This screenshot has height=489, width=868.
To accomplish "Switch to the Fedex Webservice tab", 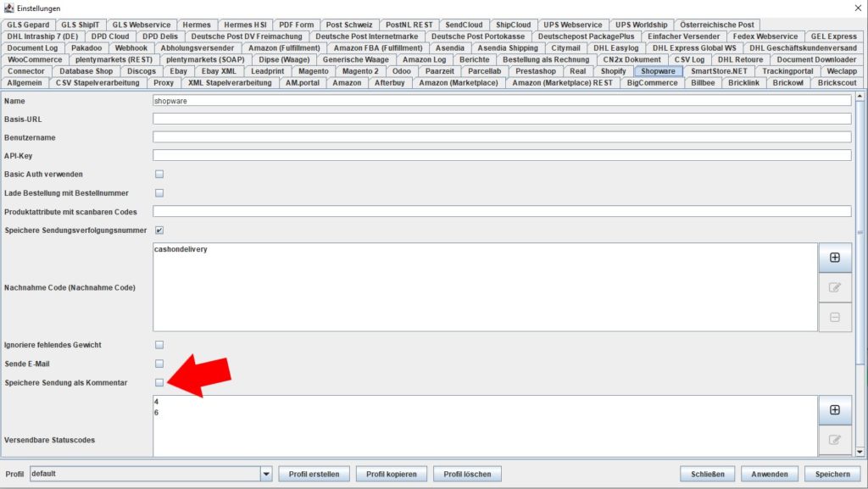I will (765, 36).
